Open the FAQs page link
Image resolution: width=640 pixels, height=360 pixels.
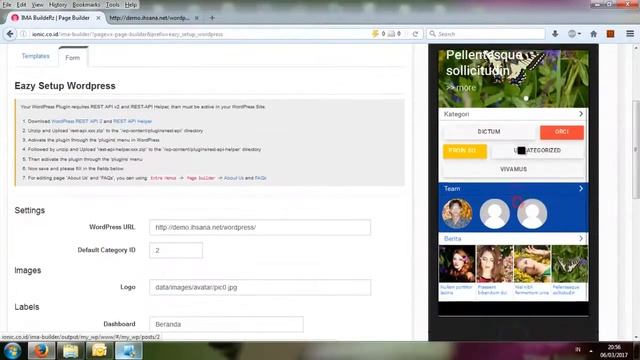click(260, 178)
